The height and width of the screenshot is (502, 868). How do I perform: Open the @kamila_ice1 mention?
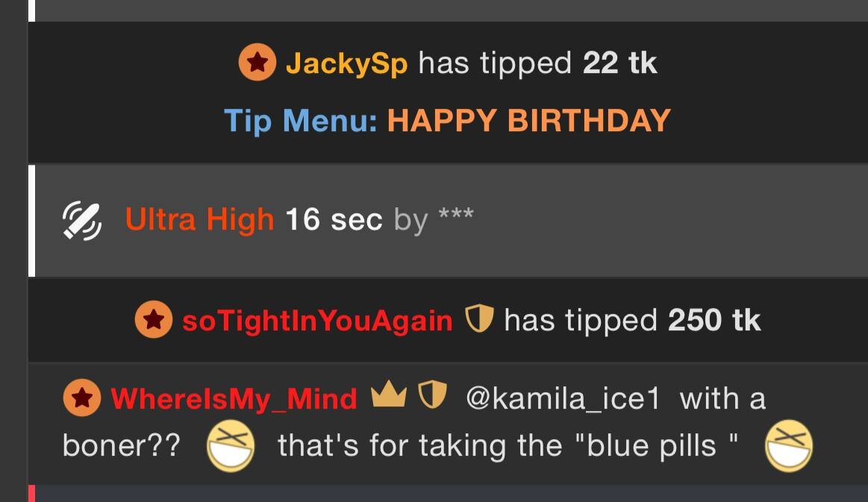click(563, 399)
